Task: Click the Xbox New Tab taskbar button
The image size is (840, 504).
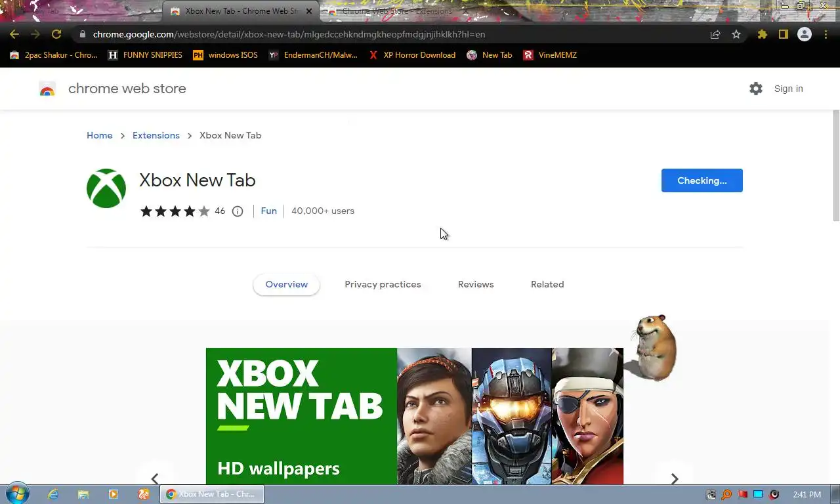Action: pos(212,494)
